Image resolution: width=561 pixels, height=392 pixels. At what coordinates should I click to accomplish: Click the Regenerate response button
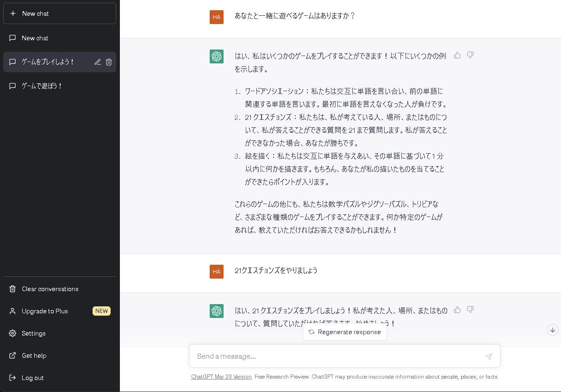click(x=344, y=332)
